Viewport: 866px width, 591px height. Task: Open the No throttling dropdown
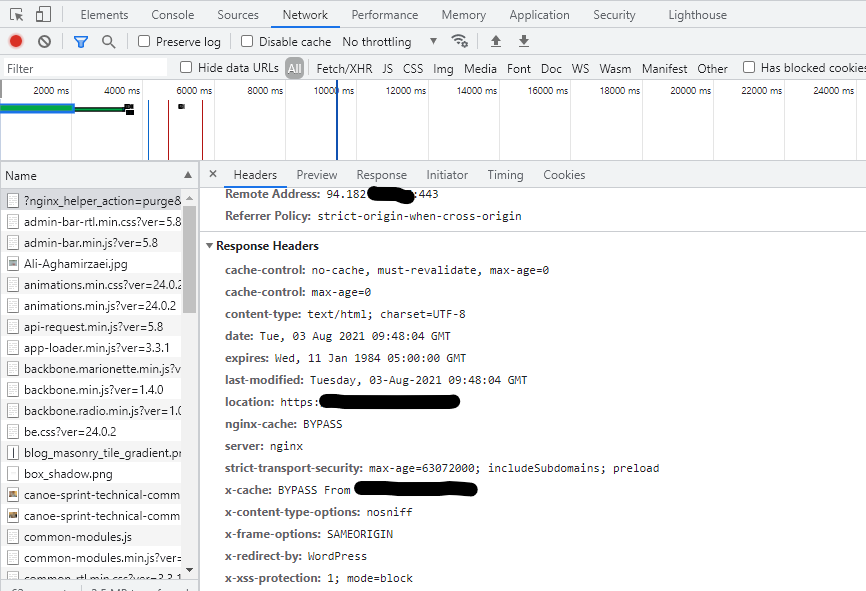[389, 42]
